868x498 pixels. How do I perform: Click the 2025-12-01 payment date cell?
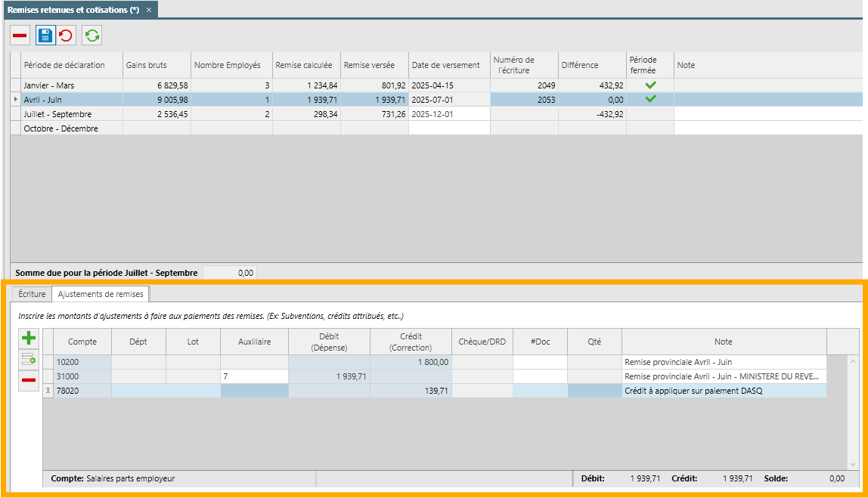coord(449,114)
